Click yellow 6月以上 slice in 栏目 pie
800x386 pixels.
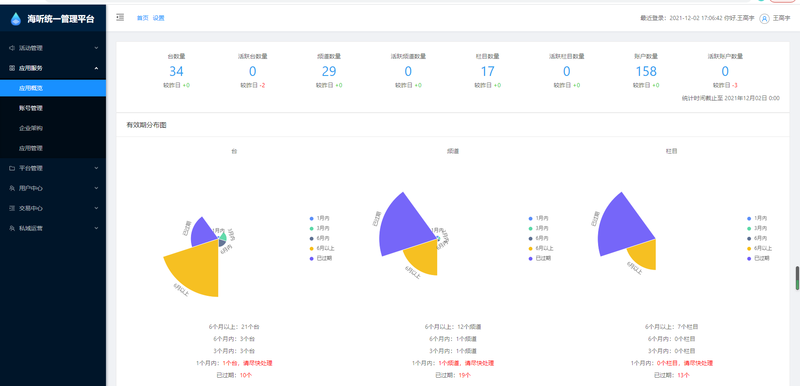pyautogui.click(x=644, y=254)
